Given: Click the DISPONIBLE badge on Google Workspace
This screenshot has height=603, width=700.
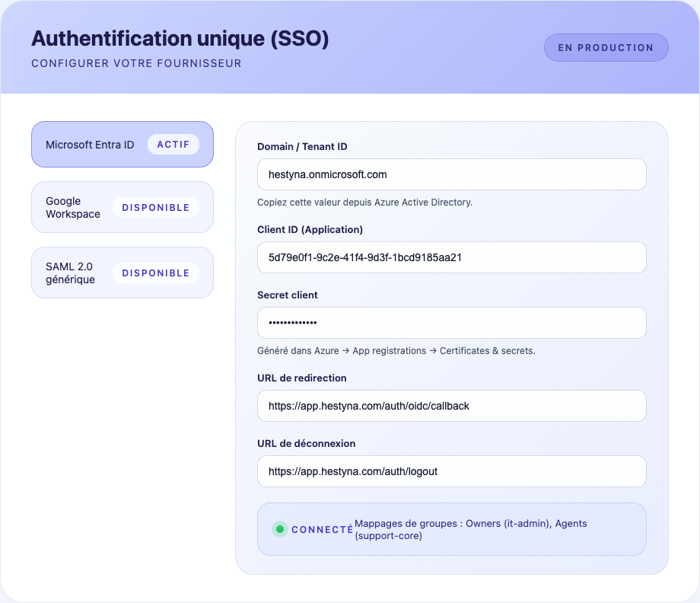Looking at the screenshot, I should click(156, 207).
